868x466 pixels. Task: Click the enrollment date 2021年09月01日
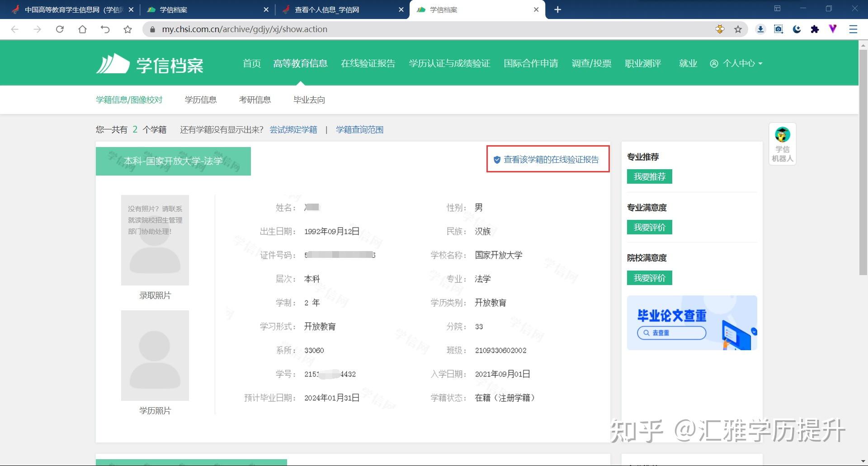tap(502, 374)
